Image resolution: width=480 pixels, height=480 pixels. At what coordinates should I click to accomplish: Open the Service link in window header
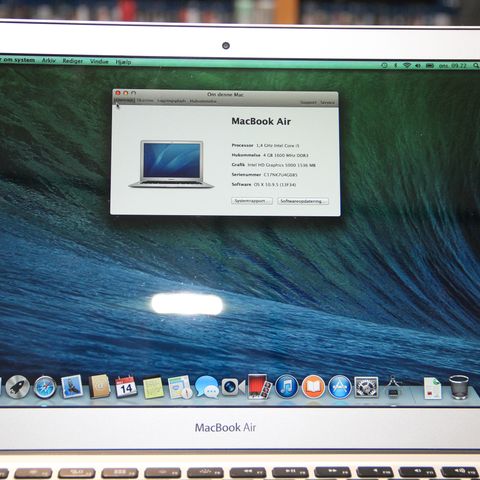(x=327, y=102)
